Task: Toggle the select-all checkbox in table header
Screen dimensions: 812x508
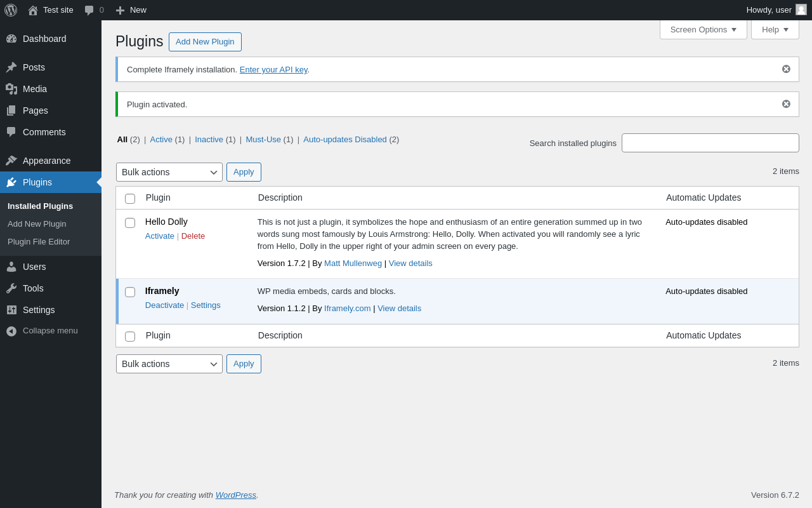Action: tap(130, 199)
